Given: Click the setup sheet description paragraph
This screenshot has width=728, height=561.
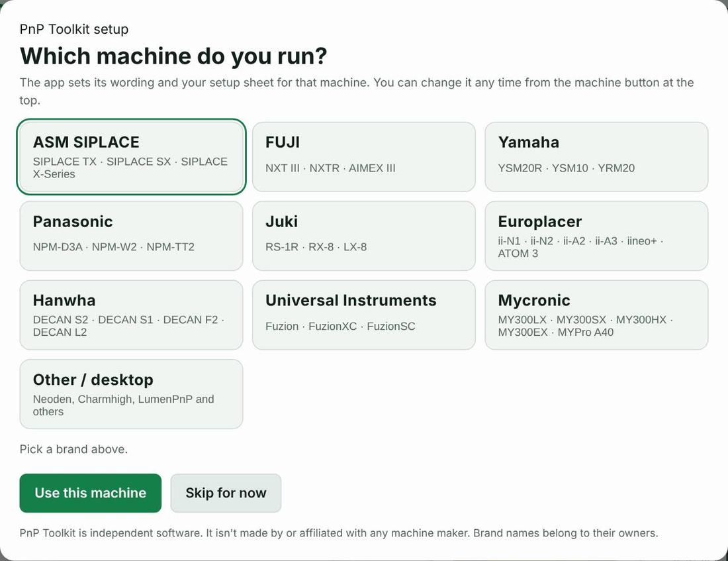Looking at the screenshot, I should pyautogui.click(x=357, y=91).
